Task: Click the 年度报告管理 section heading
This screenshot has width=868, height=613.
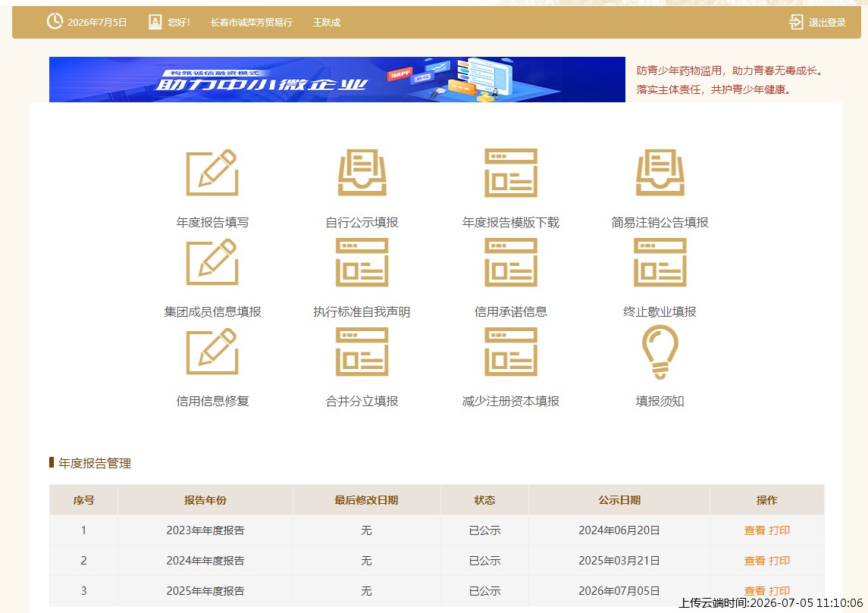Action: click(95, 464)
